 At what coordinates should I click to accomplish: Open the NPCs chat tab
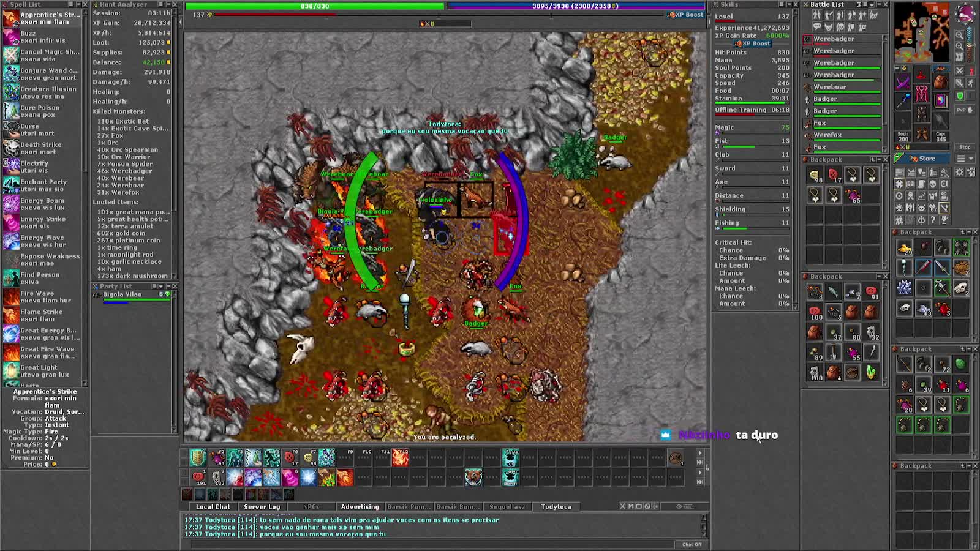311,506
